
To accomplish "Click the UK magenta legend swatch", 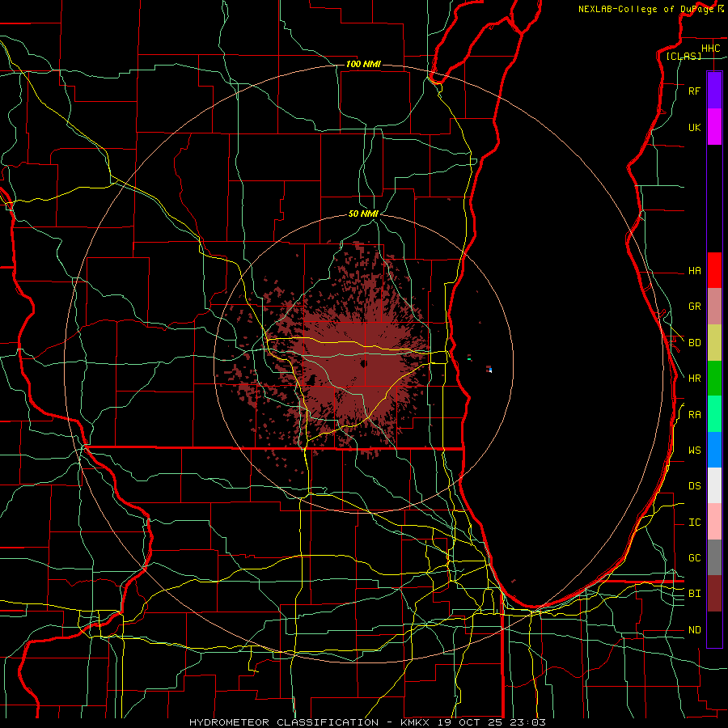I will click(x=714, y=127).
